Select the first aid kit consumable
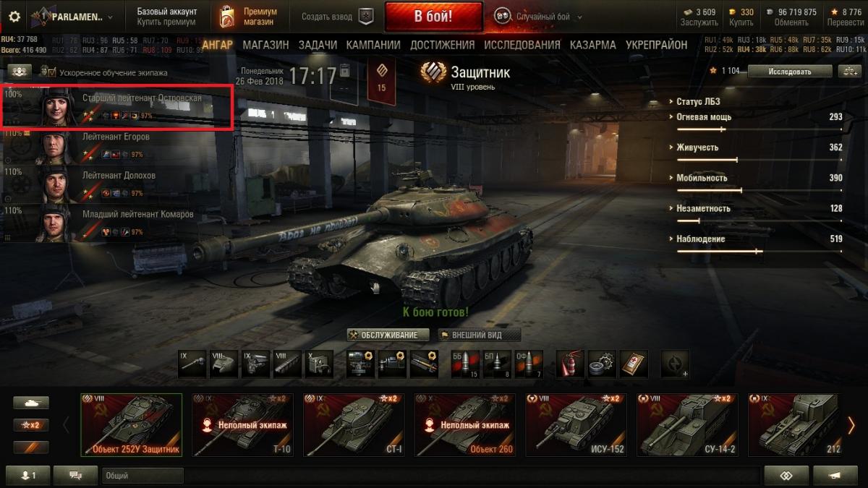This screenshot has width=868, height=488. (x=634, y=364)
